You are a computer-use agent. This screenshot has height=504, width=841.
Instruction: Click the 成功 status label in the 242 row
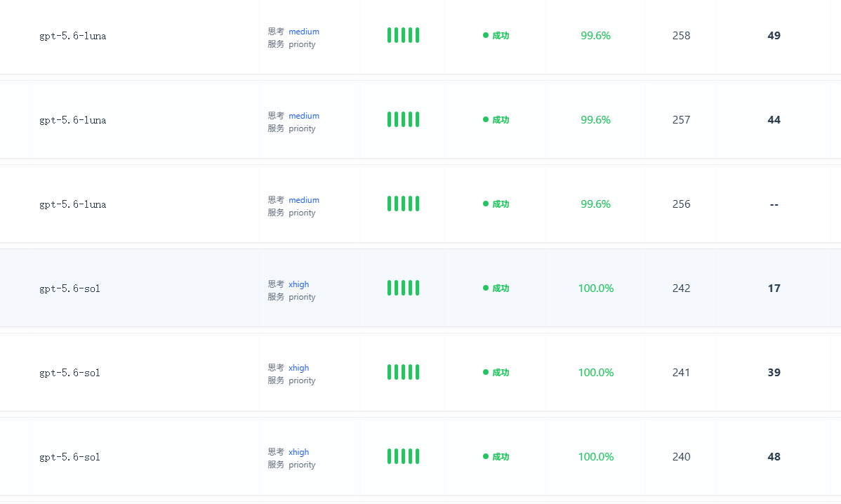click(501, 288)
